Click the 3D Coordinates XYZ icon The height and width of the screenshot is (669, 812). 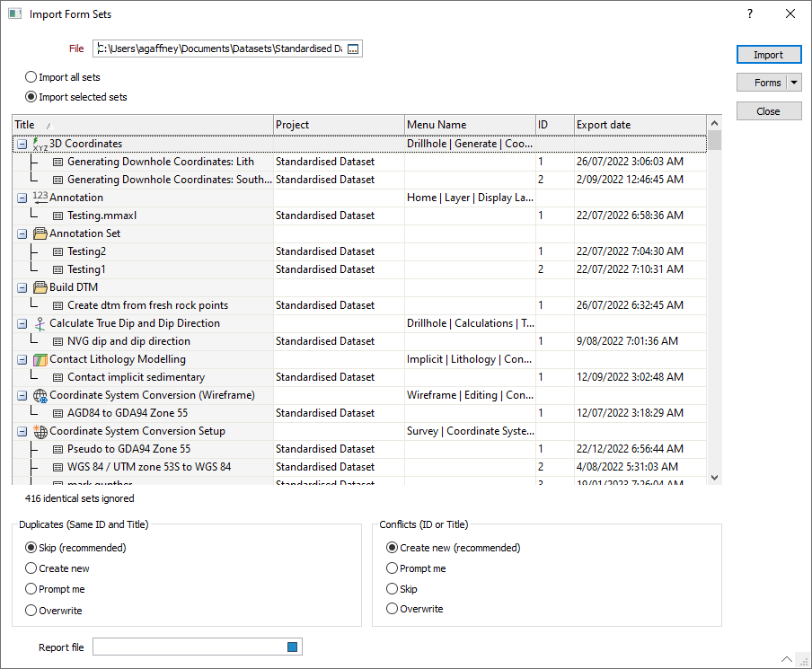[40, 144]
